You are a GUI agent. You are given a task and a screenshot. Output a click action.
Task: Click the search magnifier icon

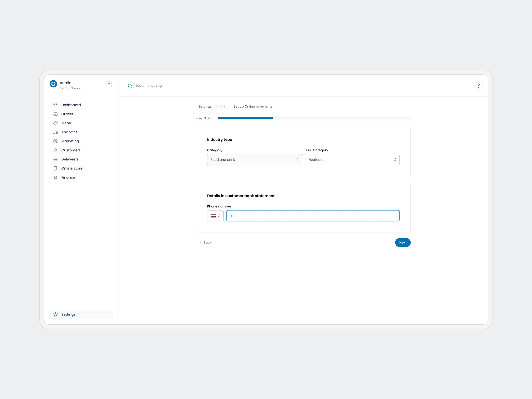click(130, 86)
